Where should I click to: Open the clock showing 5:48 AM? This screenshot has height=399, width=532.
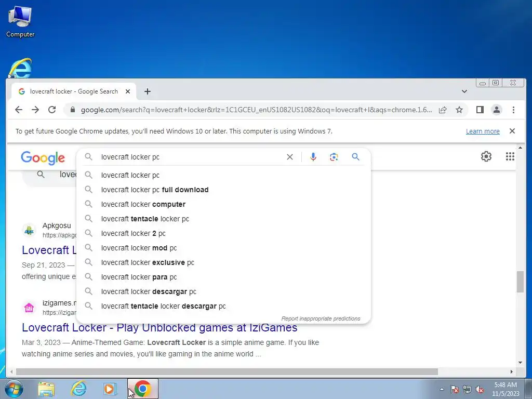(x=506, y=389)
